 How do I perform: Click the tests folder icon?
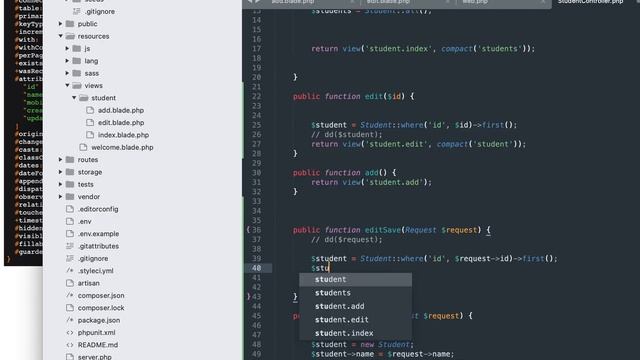pyautogui.click(x=70, y=184)
